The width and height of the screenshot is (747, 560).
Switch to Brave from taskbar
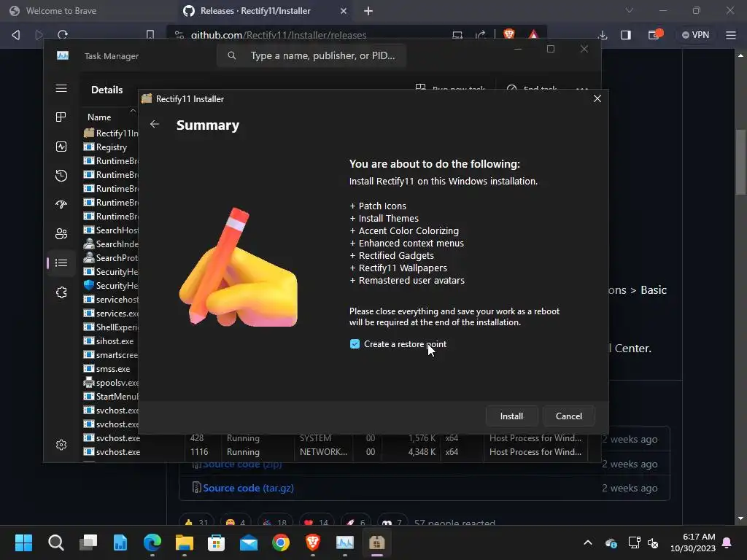pyautogui.click(x=313, y=542)
